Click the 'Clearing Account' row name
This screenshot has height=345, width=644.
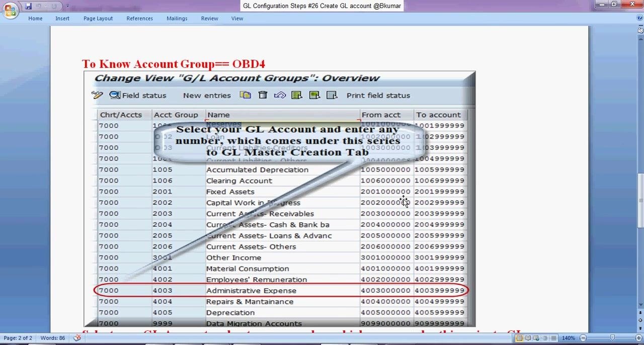coord(239,181)
